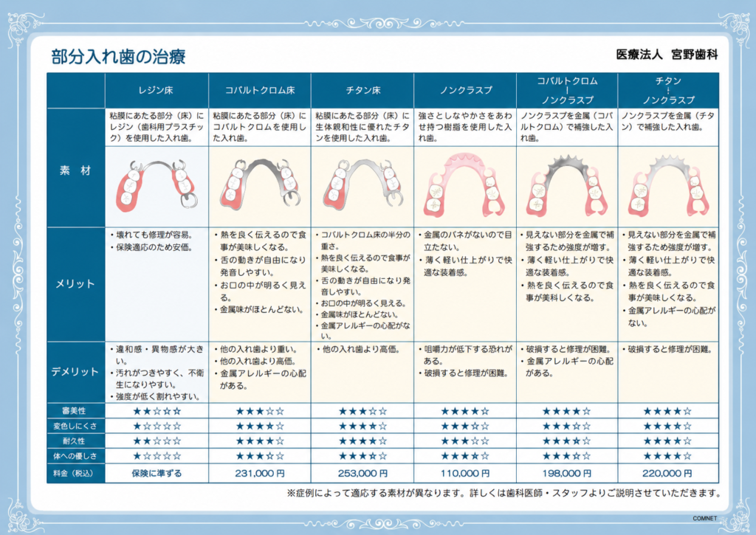This screenshot has width=756, height=535.
Task: Click the レジン床 denture illustration
Action: (x=157, y=186)
